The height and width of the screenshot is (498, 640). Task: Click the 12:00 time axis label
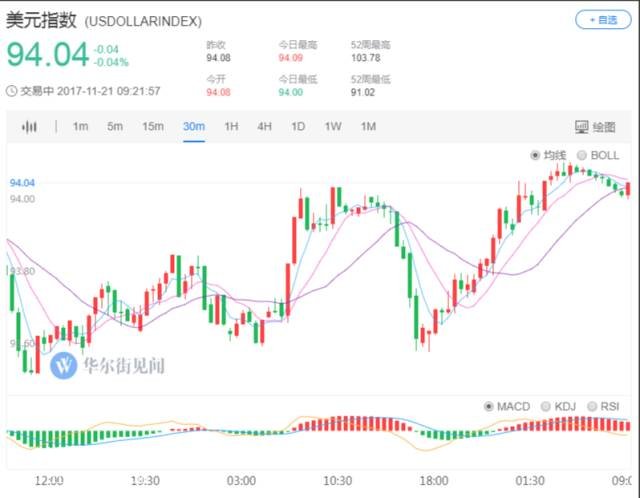[x=49, y=481]
